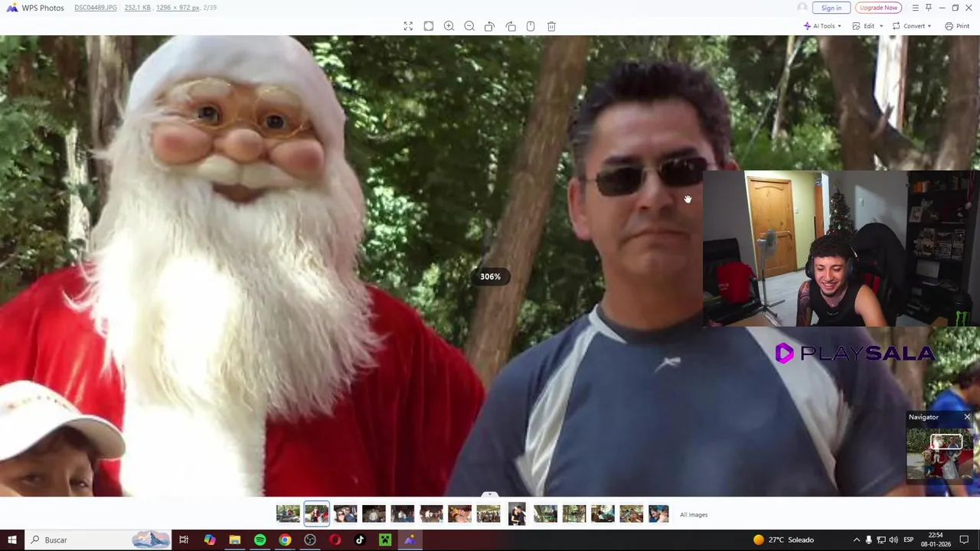Enter full screen view mode

(408, 26)
